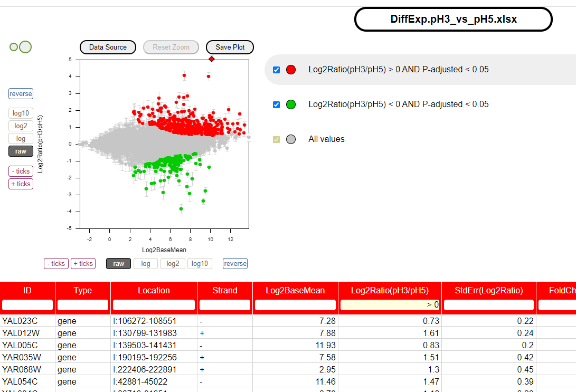
Task: Click the Reset Zoom button
Action: click(x=171, y=47)
